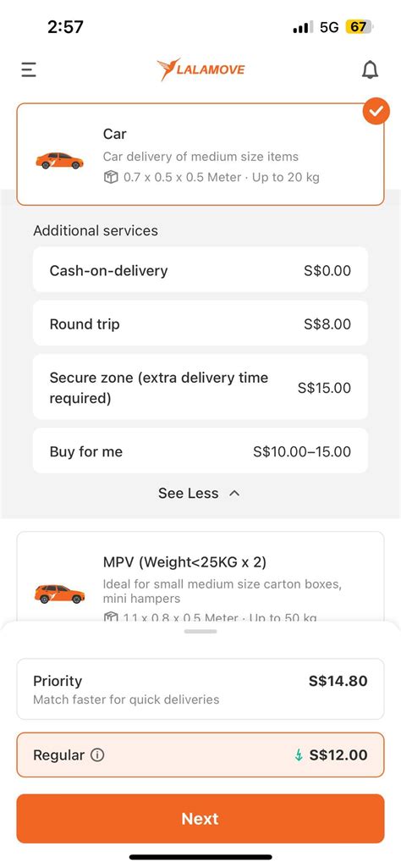Toggle Cash-on-delivery additional service
The height and width of the screenshot is (868, 401).
click(x=200, y=270)
